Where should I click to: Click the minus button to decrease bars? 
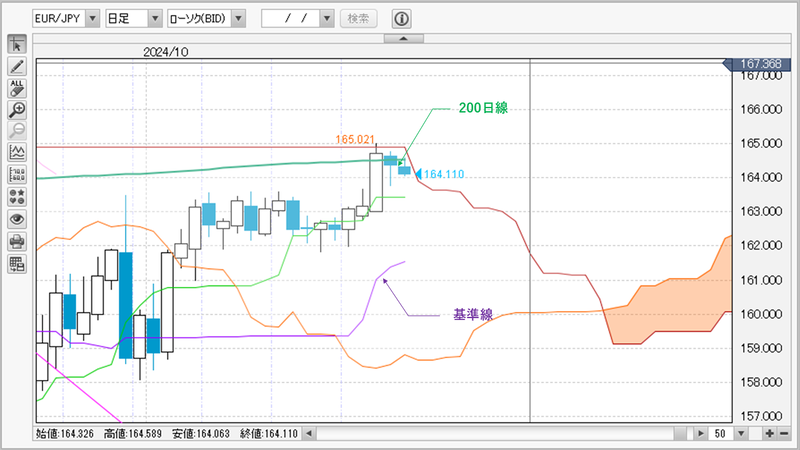click(x=784, y=434)
